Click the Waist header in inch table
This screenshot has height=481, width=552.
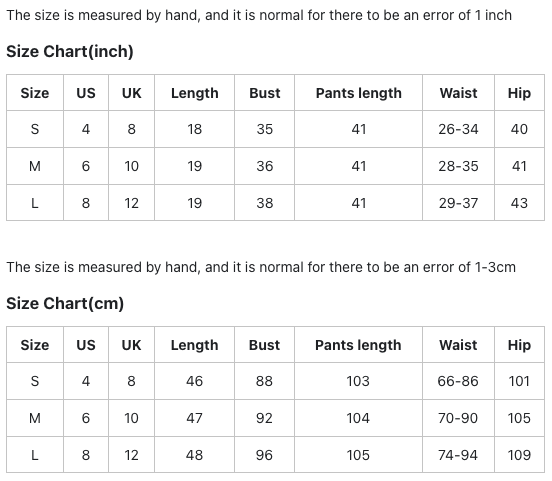click(x=458, y=93)
